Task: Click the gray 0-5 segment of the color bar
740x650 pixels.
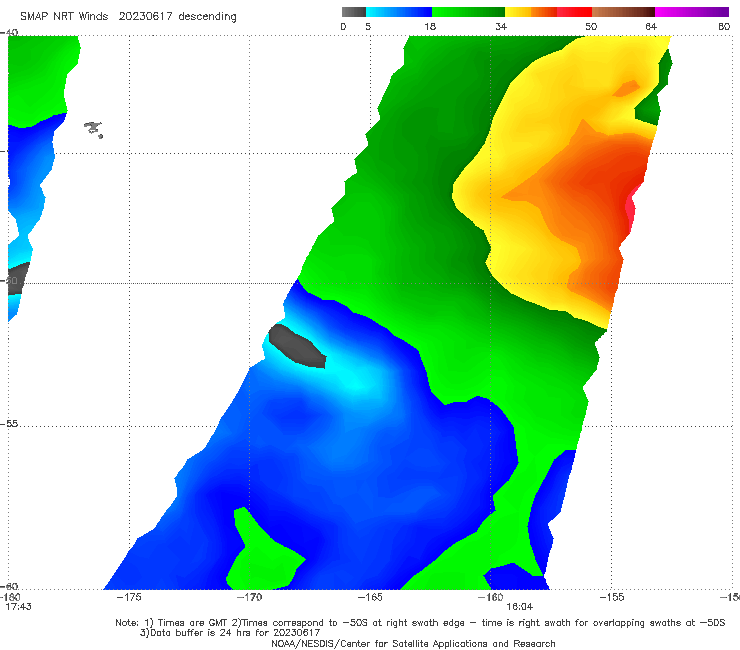Action: click(354, 12)
